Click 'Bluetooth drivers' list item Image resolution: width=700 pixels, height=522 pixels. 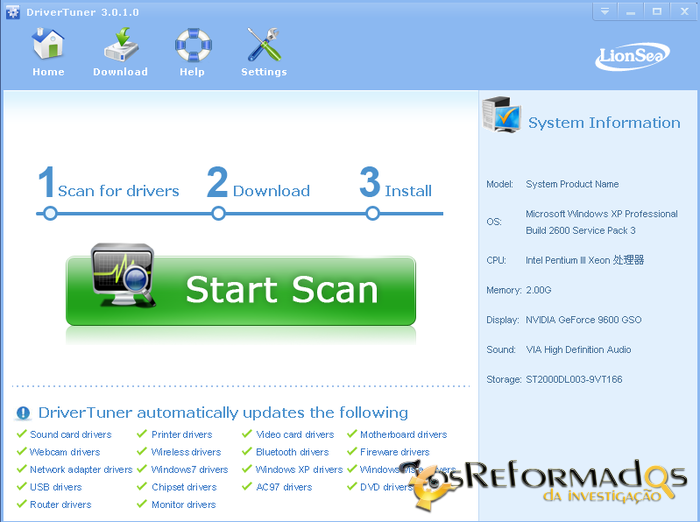[x=292, y=452]
